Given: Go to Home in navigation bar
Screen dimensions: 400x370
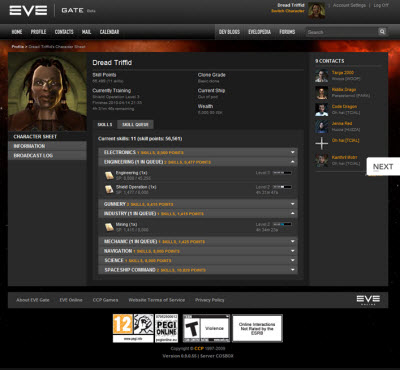Looking at the screenshot, I should point(17,32).
